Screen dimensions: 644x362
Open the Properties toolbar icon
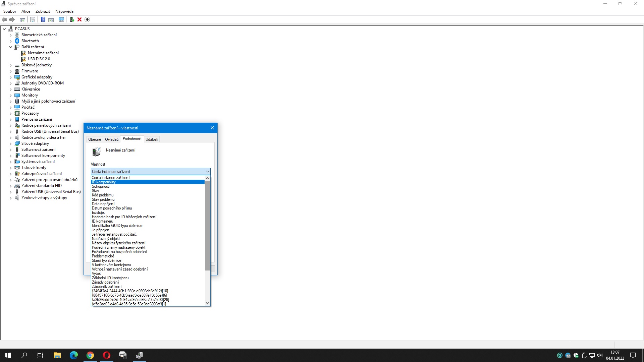click(x=33, y=19)
